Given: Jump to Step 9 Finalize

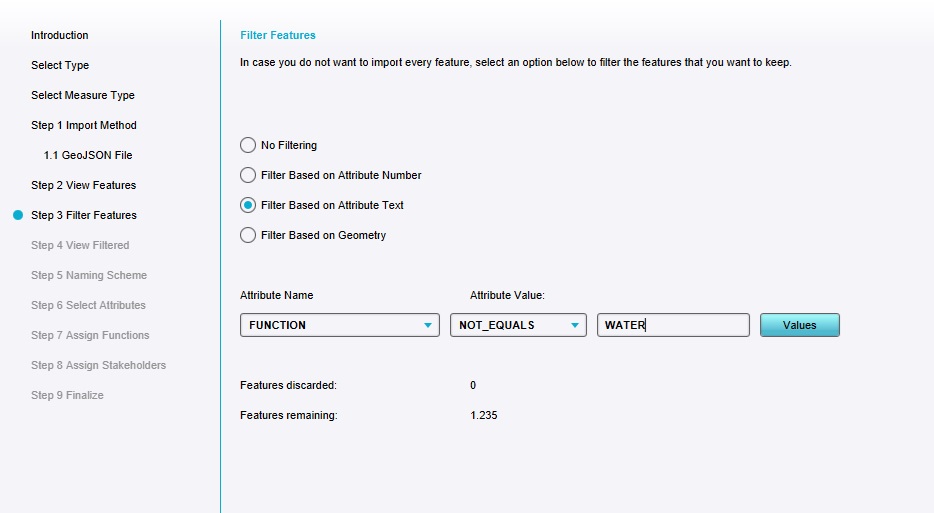Looking at the screenshot, I should click(x=67, y=395).
